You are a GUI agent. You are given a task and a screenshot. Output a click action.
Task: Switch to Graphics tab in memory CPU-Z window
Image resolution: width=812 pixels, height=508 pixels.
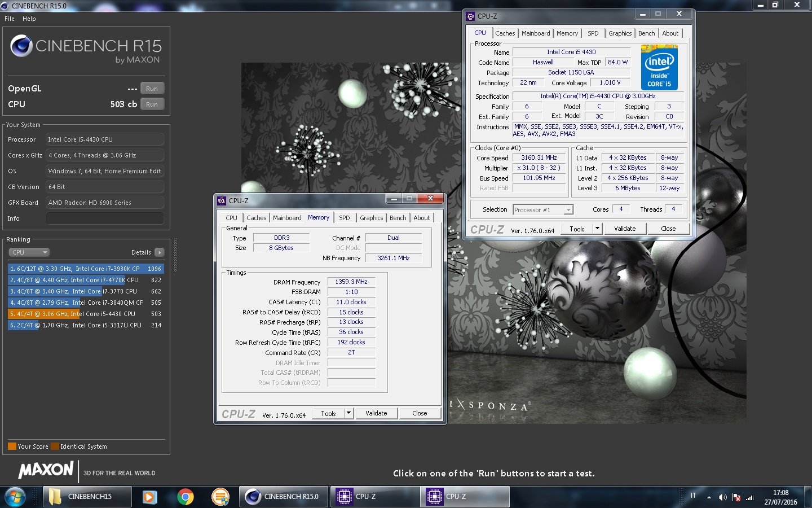point(372,218)
